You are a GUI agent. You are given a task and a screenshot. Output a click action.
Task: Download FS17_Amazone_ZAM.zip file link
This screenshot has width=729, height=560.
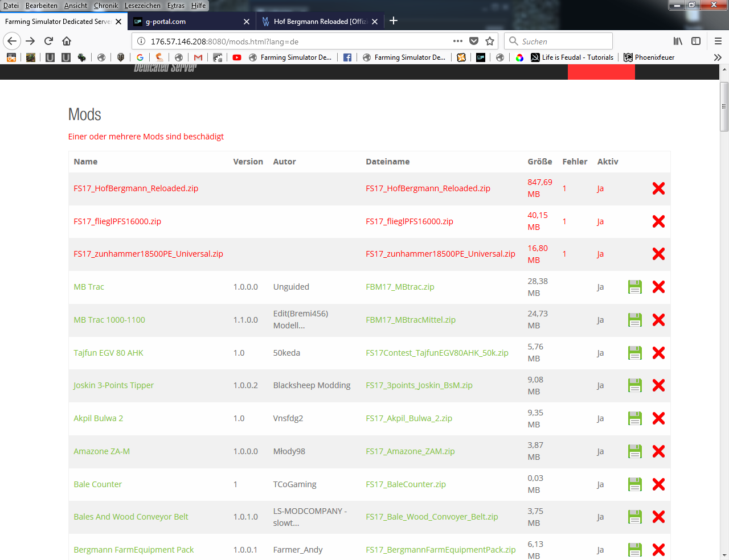(410, 451)
